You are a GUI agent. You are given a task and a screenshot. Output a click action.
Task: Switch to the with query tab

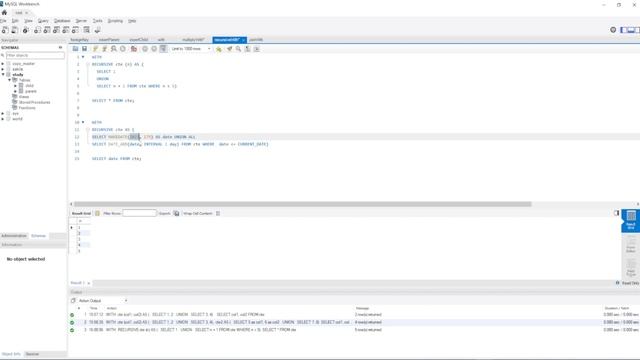pos(161,40)
